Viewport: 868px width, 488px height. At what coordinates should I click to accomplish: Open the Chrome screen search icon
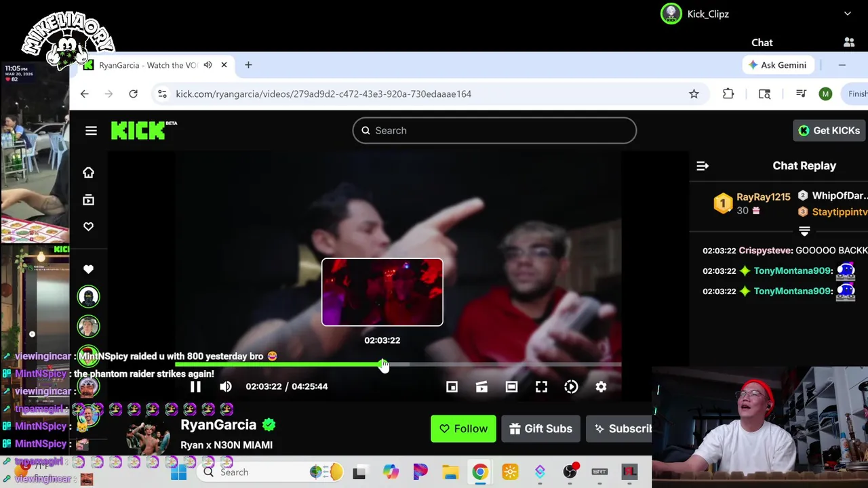[x=764, y=94]
